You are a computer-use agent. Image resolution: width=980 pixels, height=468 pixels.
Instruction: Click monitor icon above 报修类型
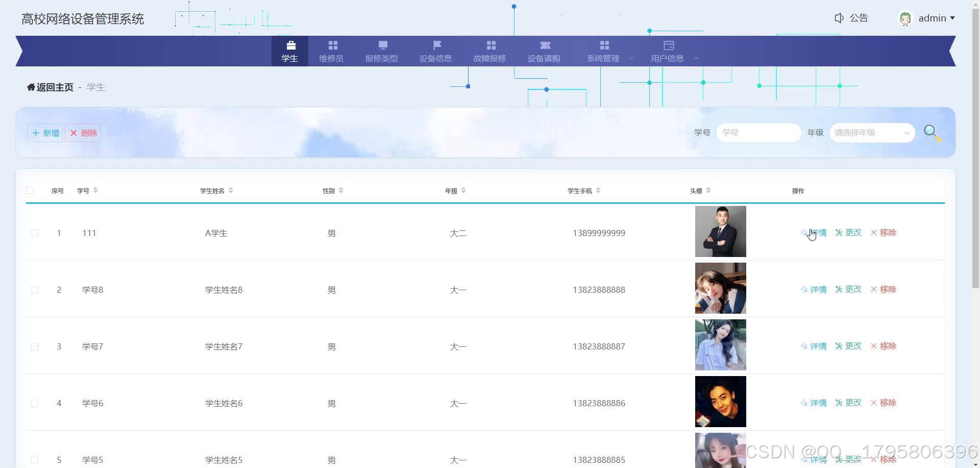coord(383,45)
